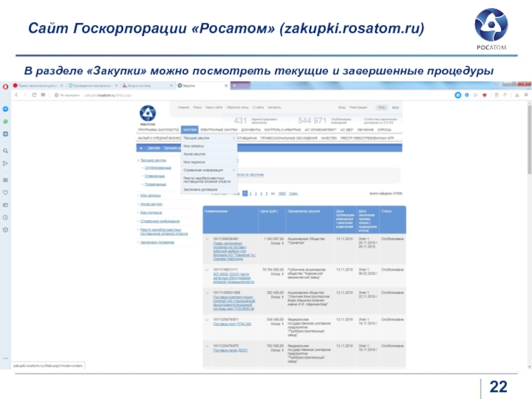532x399 pixels.
Task: Click the "Статус" table column header
Action: (x=386, y=211)
